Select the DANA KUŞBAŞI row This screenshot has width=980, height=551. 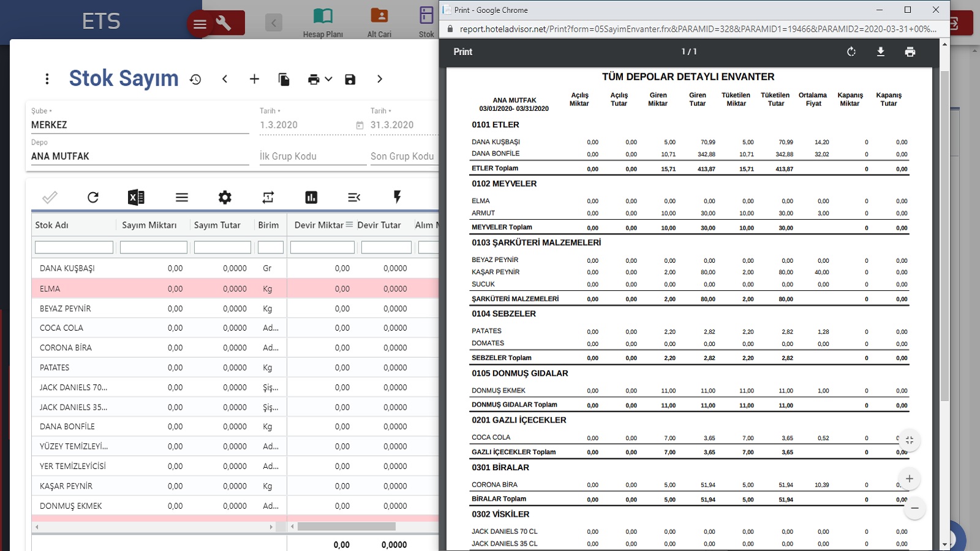click(x=235, y=268)
